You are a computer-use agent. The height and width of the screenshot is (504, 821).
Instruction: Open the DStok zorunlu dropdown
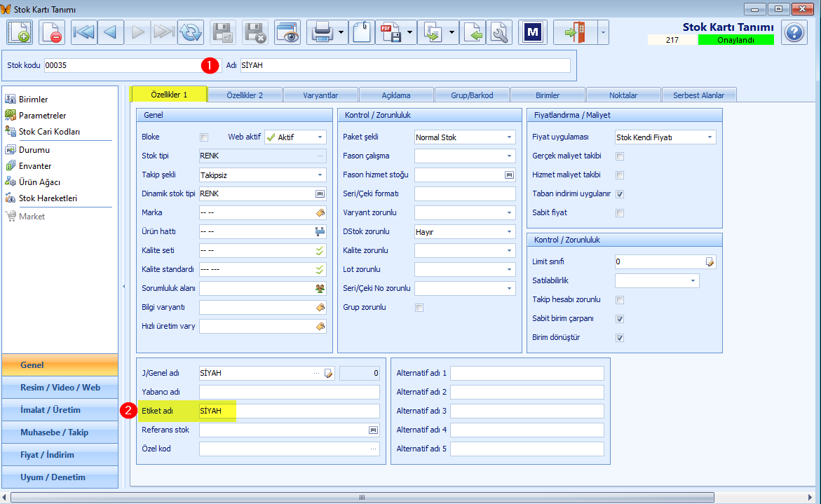coord(509,231)
